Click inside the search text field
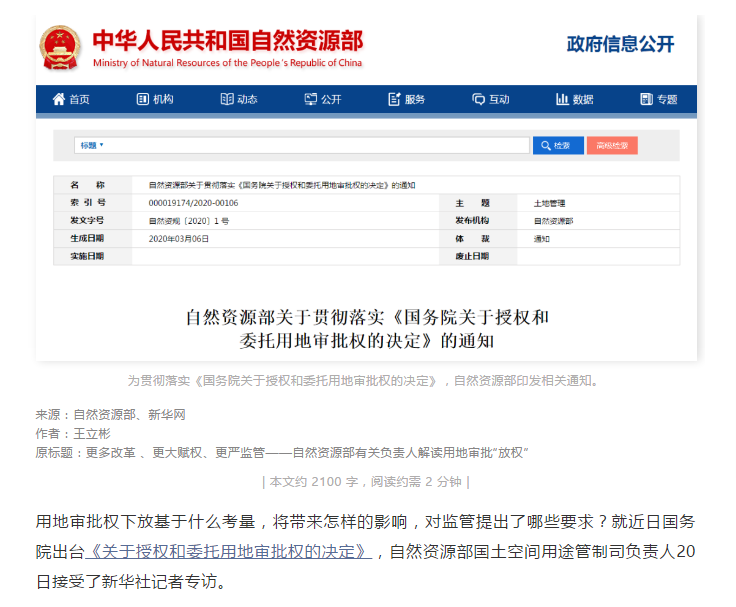The width and height of the screenshot is (736, 607). 320,146
